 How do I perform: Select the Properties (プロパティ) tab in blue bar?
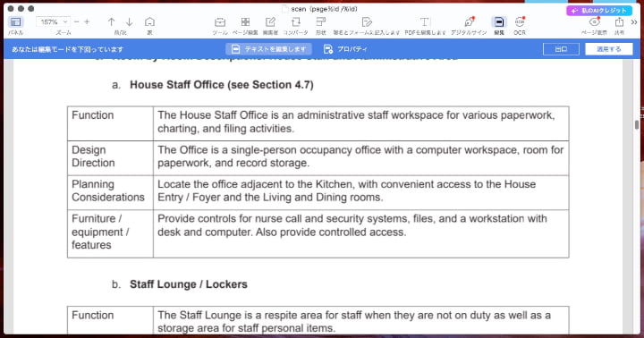pyautogui.click(x=345, y=49)
